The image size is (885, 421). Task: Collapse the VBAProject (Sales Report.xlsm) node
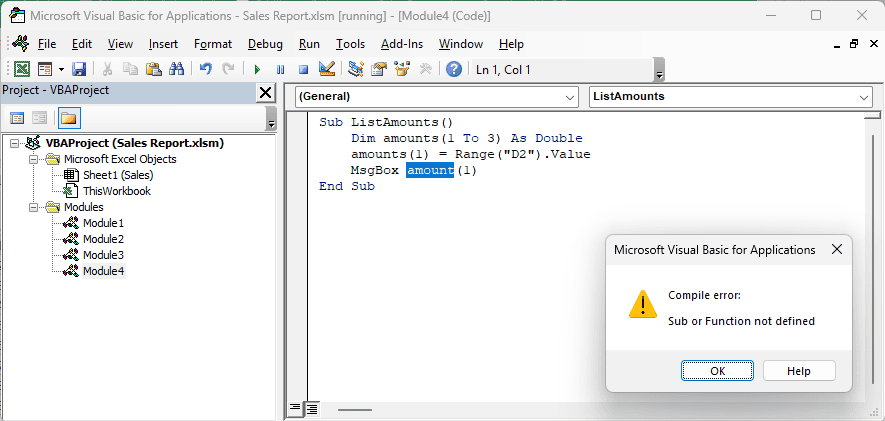click(x=14, y=143)
